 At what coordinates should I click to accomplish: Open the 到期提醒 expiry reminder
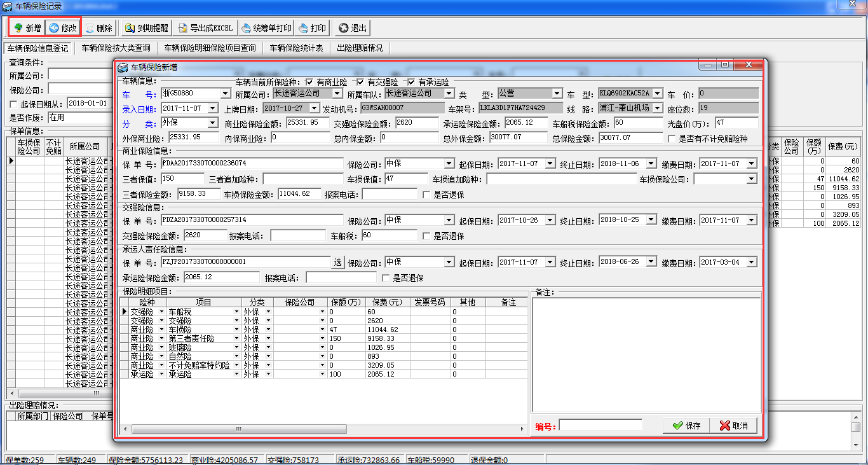pos(147,28)
